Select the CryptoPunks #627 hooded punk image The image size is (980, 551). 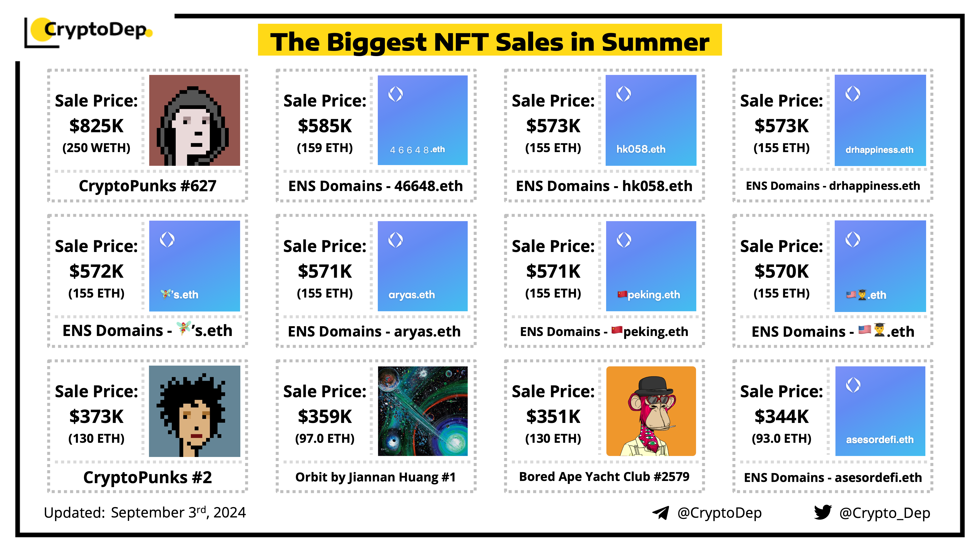[194, 120]
